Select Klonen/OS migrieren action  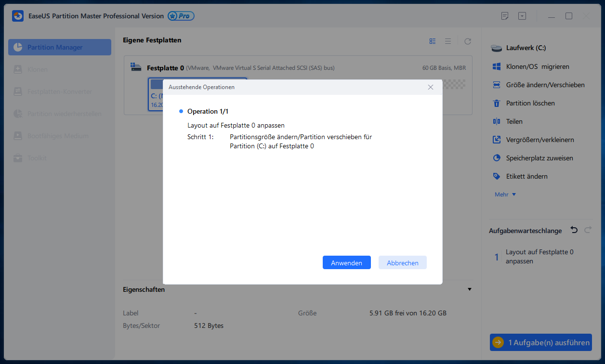pos(538,66)
